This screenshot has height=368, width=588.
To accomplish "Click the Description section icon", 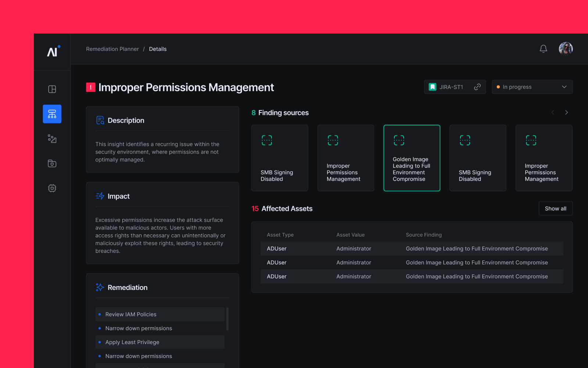I will [100, 120].
